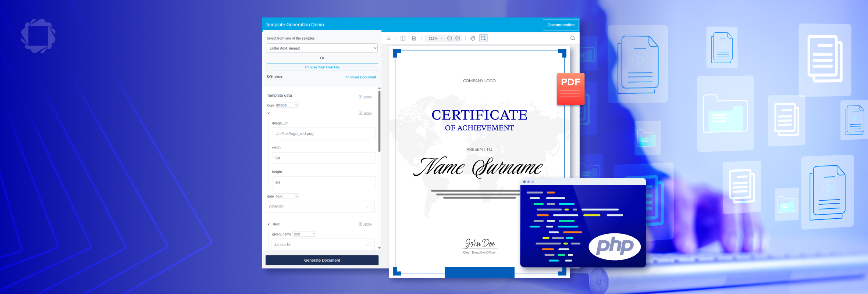The width and height of the screenshot is (868, 294).
Task: Open the Documentation button
Action: 561,25
